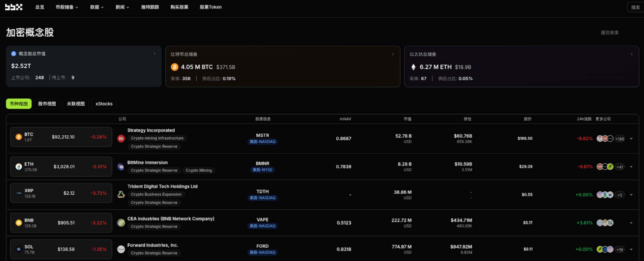This screenshot has width=644, height=261.
Task: Open 股票Token in the top navigation
Action: point(211,7)
